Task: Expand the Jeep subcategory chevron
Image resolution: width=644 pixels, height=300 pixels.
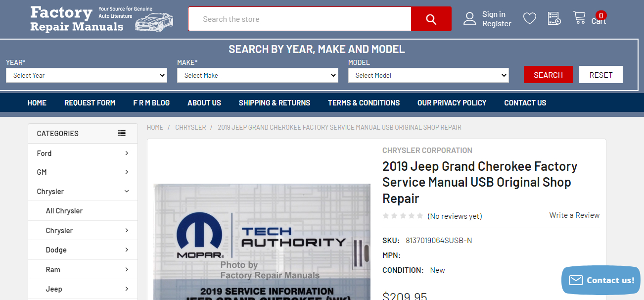Action: tap(127, 289)
